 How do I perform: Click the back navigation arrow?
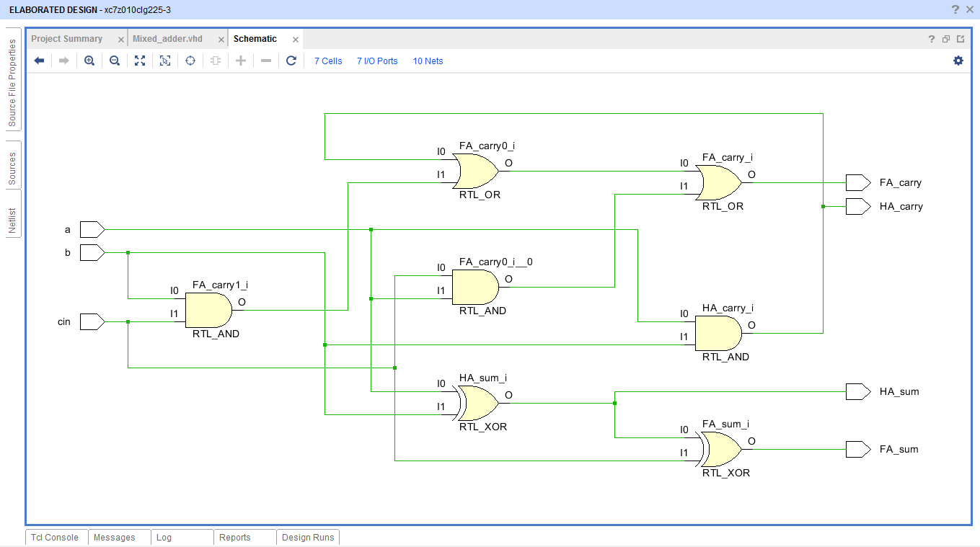point(39,61)
